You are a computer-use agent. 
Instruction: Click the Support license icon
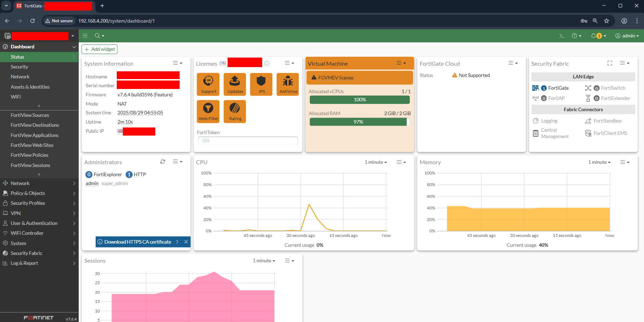pos(208,84)
